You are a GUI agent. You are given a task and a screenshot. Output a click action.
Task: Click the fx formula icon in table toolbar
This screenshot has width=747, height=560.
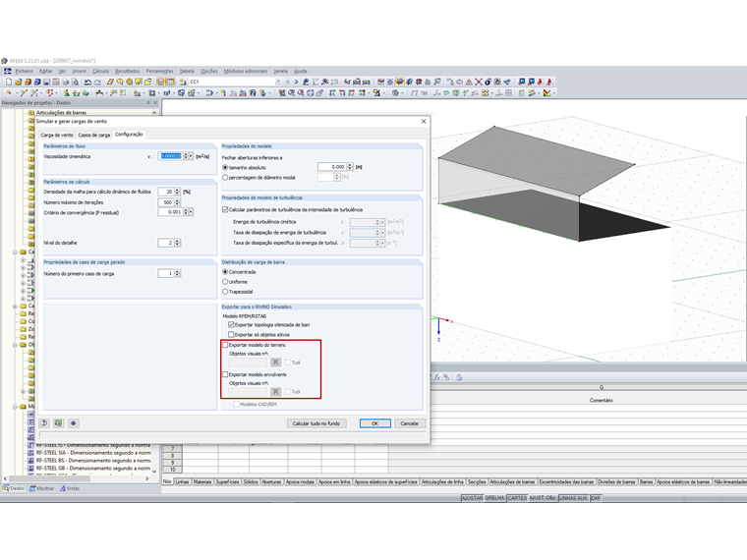436,377
